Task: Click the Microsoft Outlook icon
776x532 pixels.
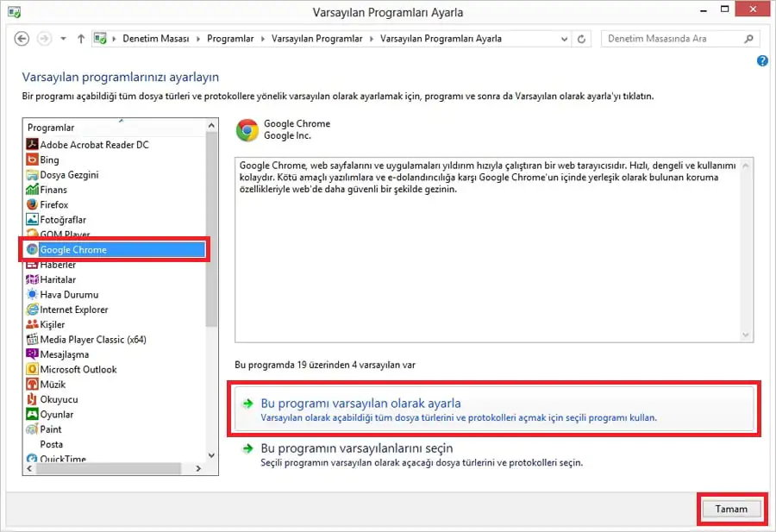Action: pos(32,369)
